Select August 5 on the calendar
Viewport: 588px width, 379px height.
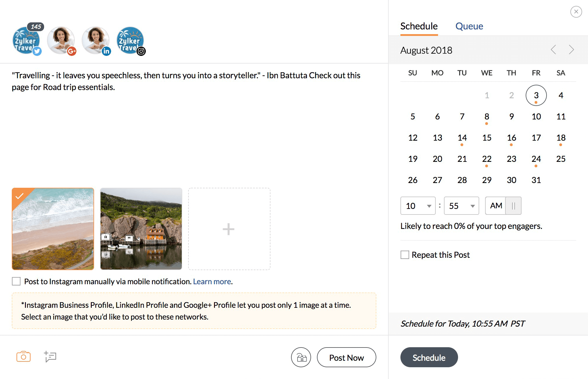pos(413,117)
